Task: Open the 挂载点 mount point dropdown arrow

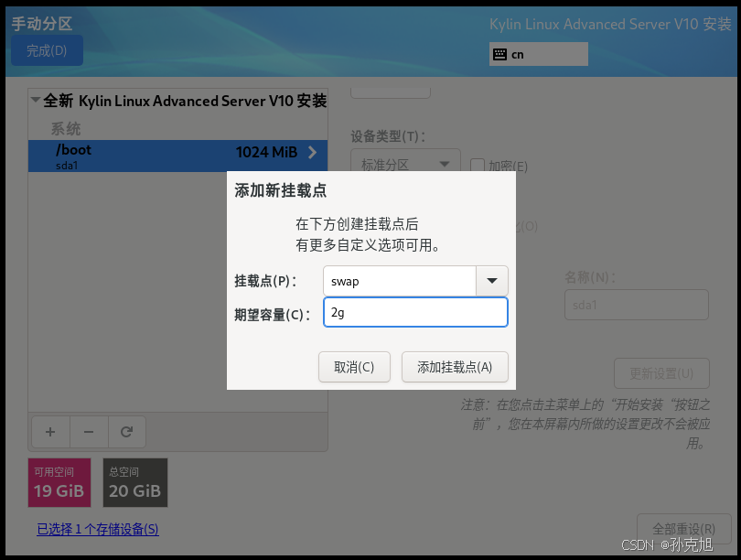Action: (x=492, y=281)
